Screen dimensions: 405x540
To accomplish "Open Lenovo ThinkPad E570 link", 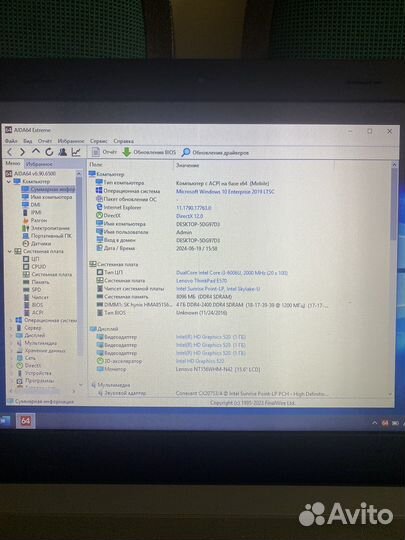I will (201, 281).
